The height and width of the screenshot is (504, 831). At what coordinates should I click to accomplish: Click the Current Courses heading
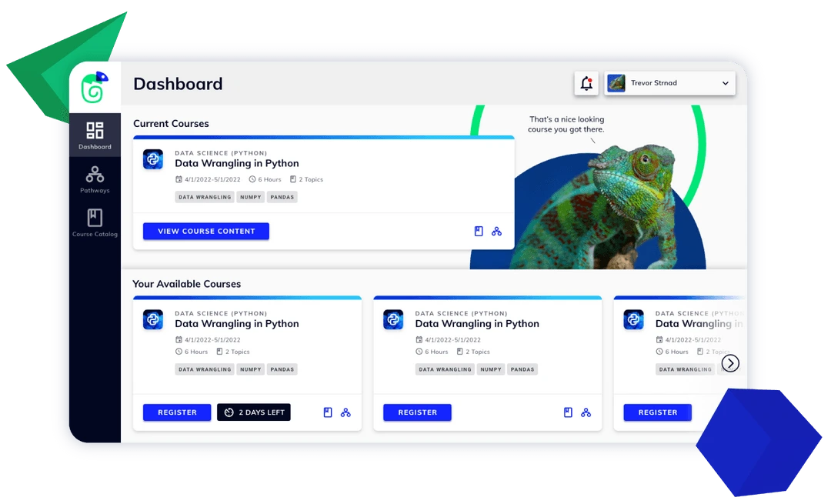(171, 123)
